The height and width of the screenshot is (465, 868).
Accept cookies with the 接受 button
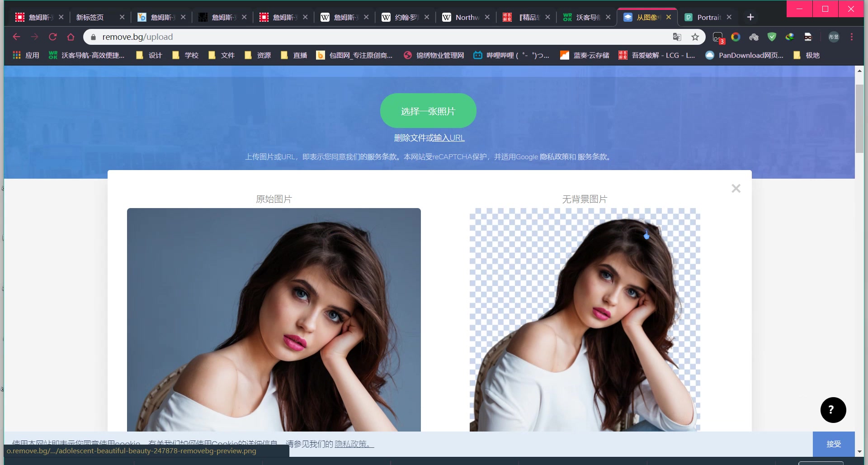834,444
